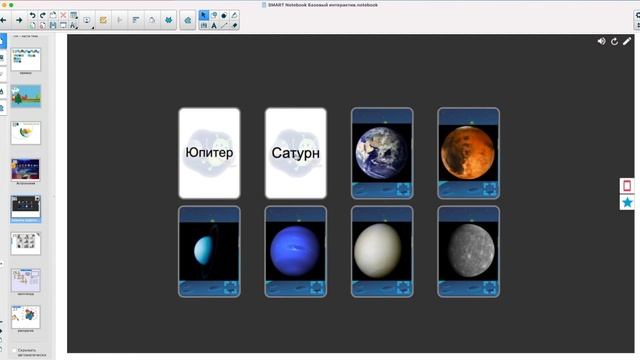
Task: Select the Eraser tool
Action: pos(234,25)
